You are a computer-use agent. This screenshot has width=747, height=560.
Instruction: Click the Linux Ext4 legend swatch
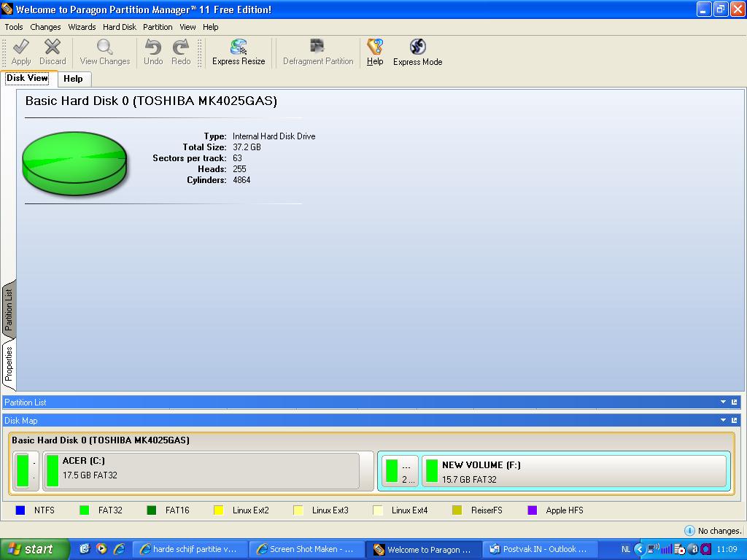(x=378, y=510)
